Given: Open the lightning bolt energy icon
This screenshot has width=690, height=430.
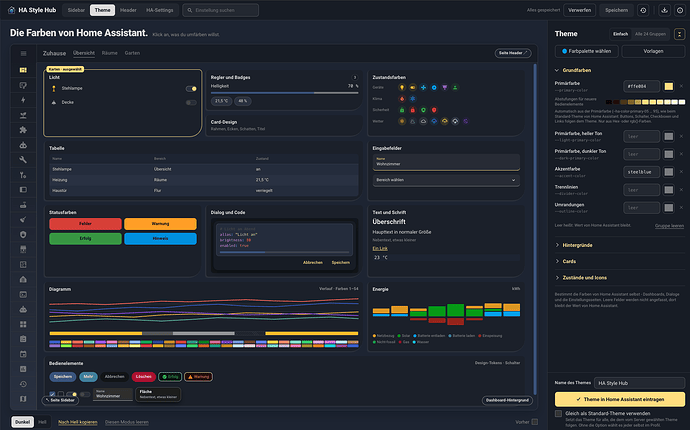Looking at the screenshot, I should [x=23, y=100].
